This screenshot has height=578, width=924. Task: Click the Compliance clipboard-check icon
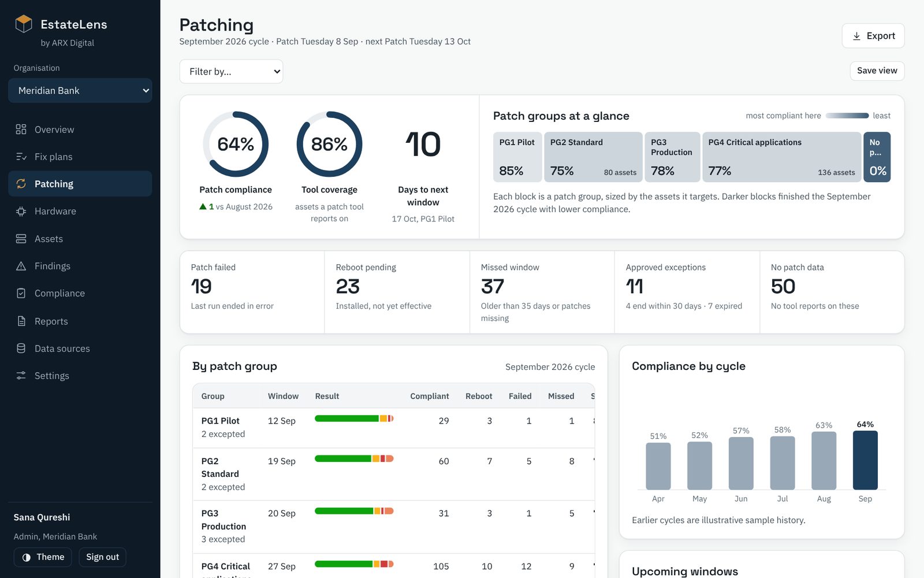(x=21, y=294)
